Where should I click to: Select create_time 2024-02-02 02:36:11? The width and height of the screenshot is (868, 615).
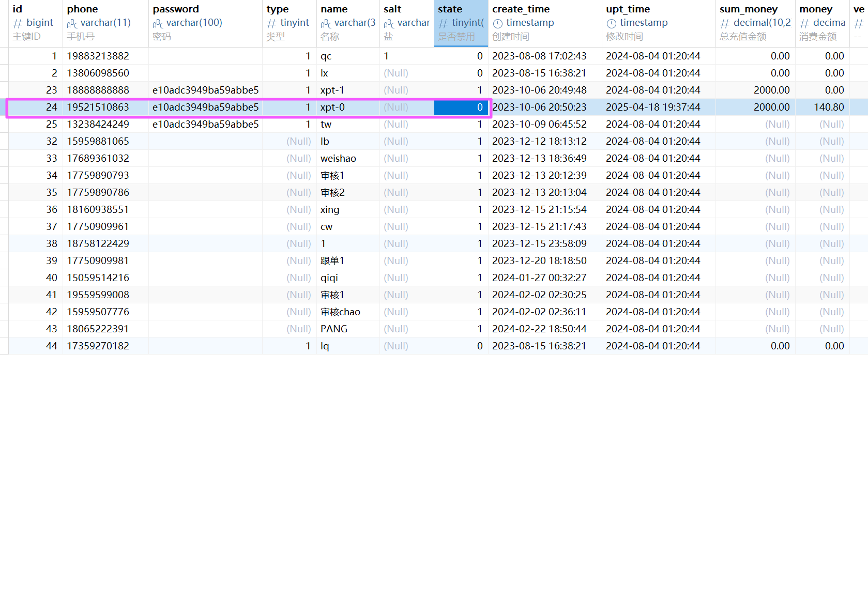pyautogui.click(x=545, y=312)
